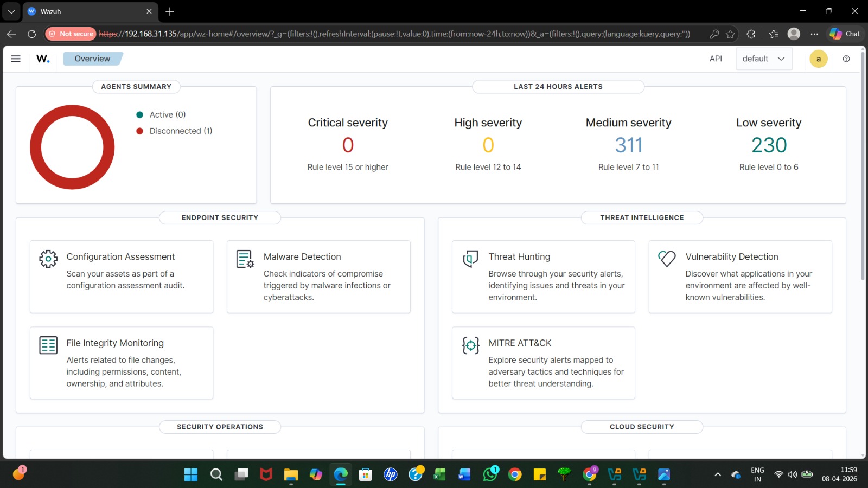868x488 pixels.
Task: Open the browser tab list chevron
Action: (x=11, y=11)
